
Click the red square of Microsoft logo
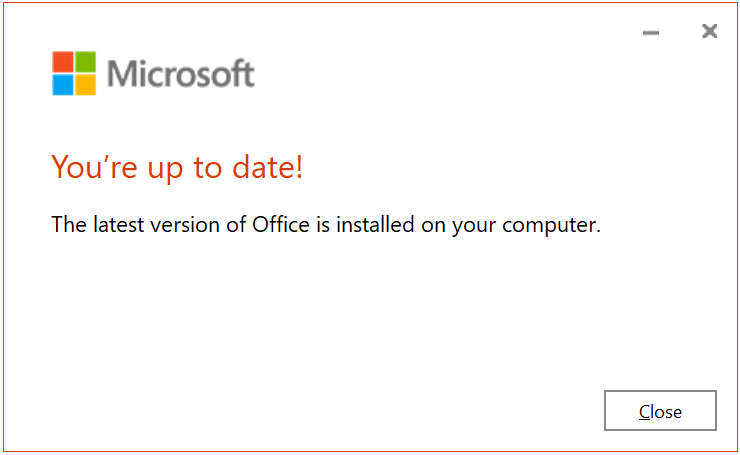click(63, 61)
